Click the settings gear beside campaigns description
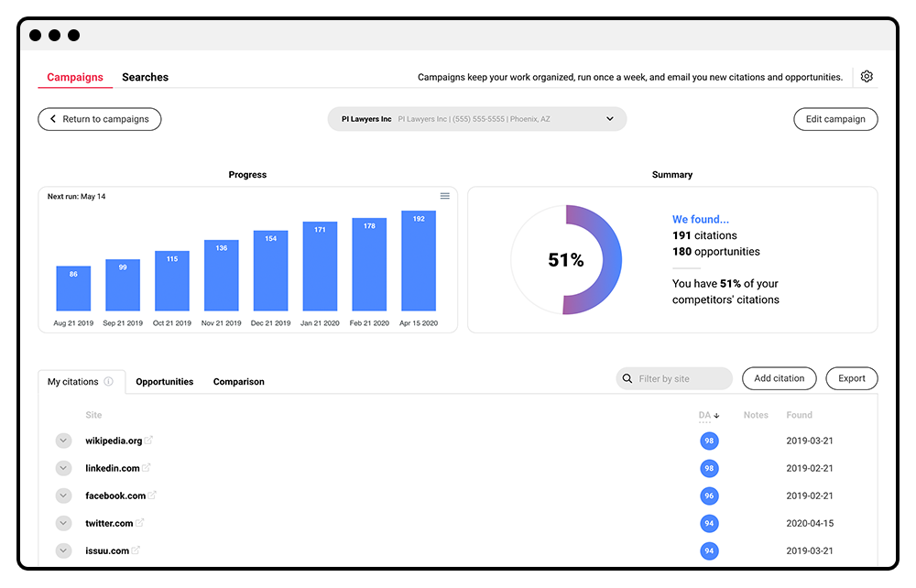The width and height of the screenshot is (916, 588). [x=867, y=76]
